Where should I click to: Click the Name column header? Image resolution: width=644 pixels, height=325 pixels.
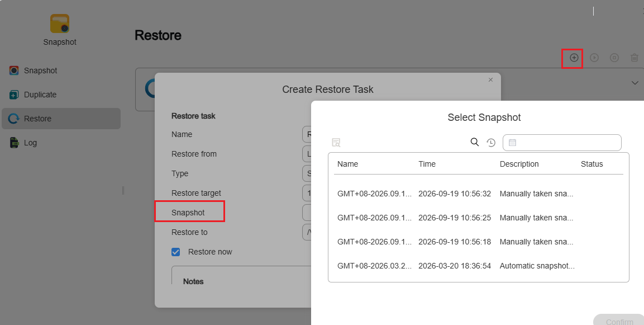coord(347,164)
